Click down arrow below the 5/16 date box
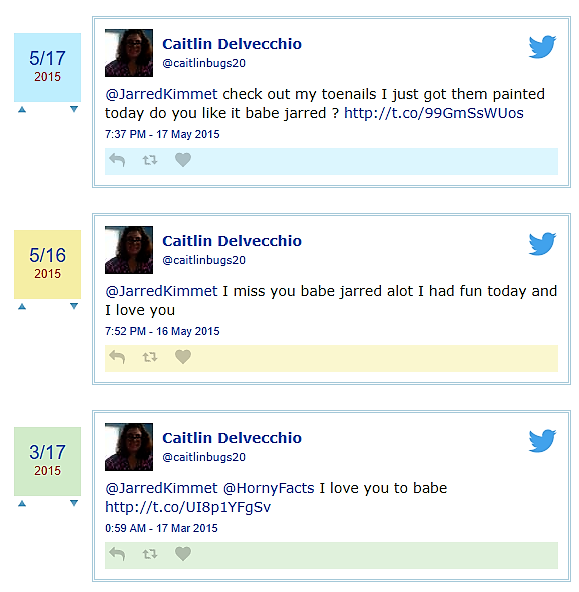The height and width of the screenshot is (592, 579). (74, 306)
